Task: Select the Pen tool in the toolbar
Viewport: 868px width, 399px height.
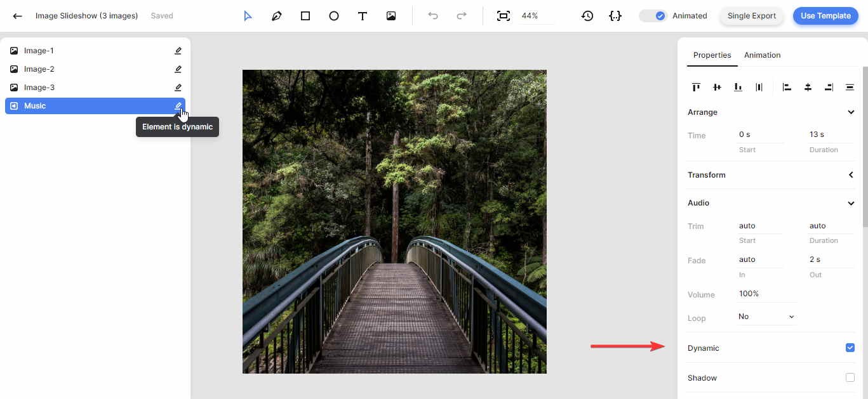Action: coord(277,15)
